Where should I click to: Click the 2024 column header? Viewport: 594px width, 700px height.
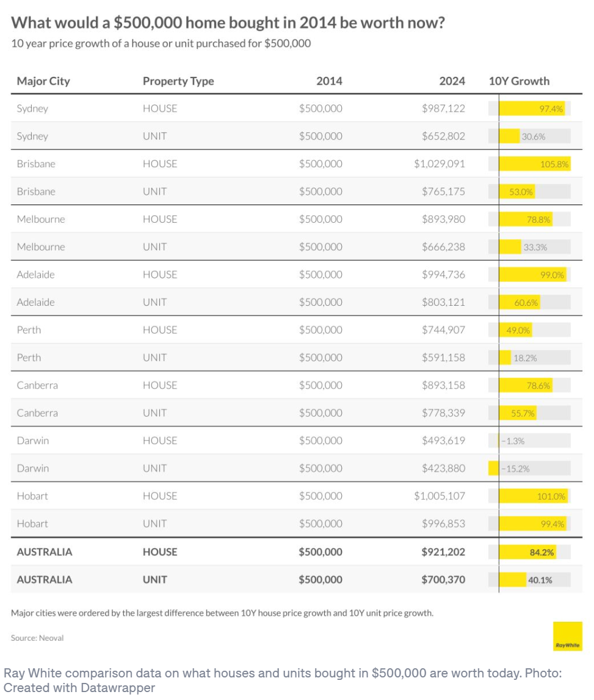[452, 81]
